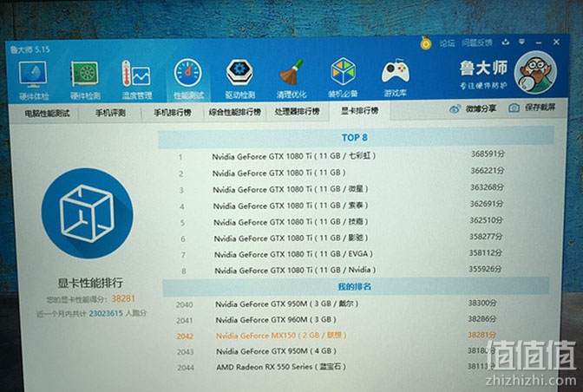Select 性能测试 performance test gauge icon

(x=188, y=80)
